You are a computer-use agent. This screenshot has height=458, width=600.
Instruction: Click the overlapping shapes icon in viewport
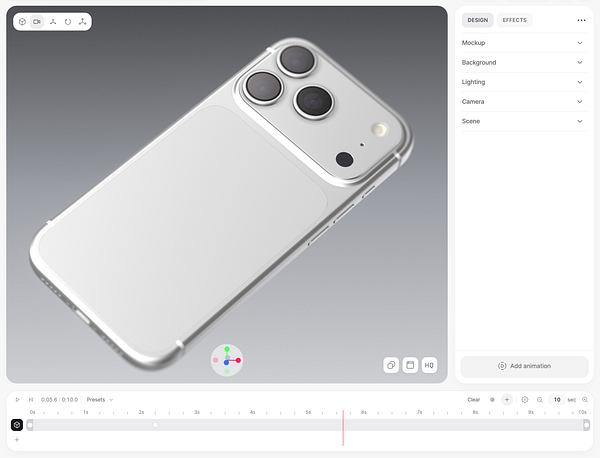(x=391, y=365)
